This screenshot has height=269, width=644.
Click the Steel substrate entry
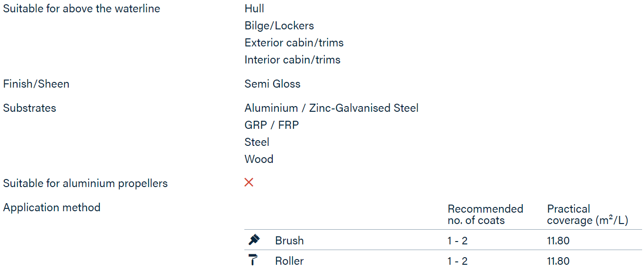click(257, 142)
